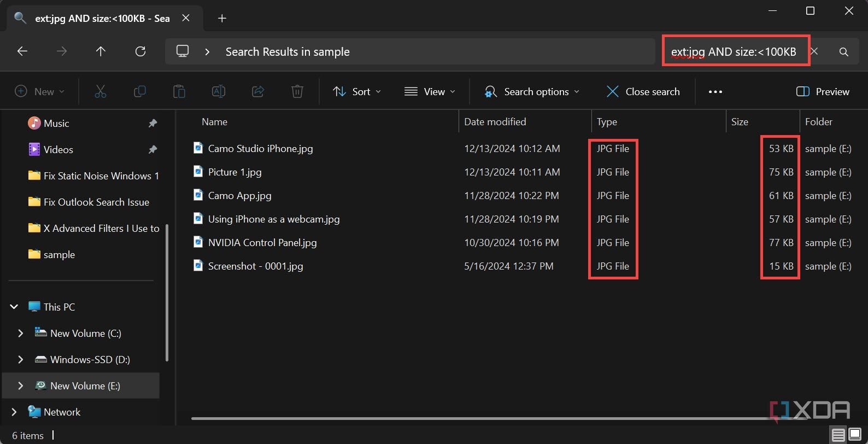This screenshot has height=444, width=868.
Task: Expand Windows-SSD (D:) in the tree
Action: tap(21, 359)
